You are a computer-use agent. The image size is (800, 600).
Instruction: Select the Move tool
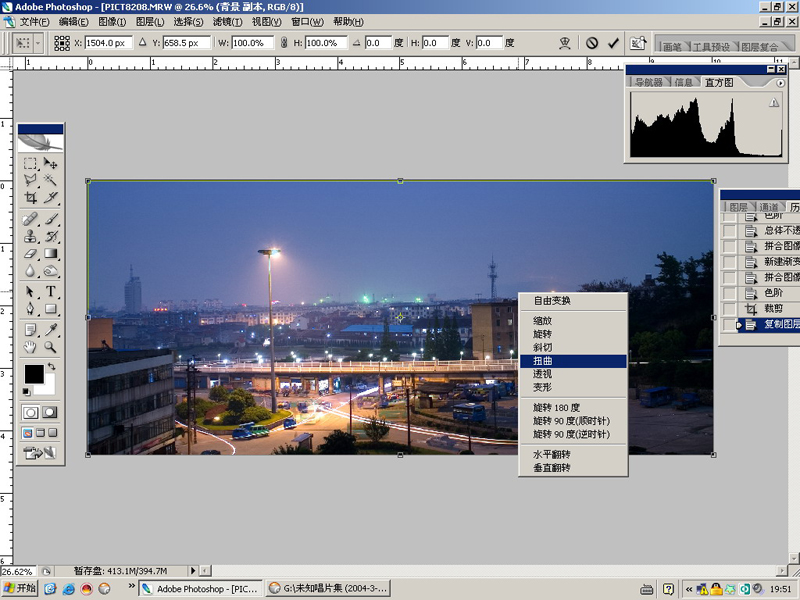pyautogui.click(x=50, y=163)
